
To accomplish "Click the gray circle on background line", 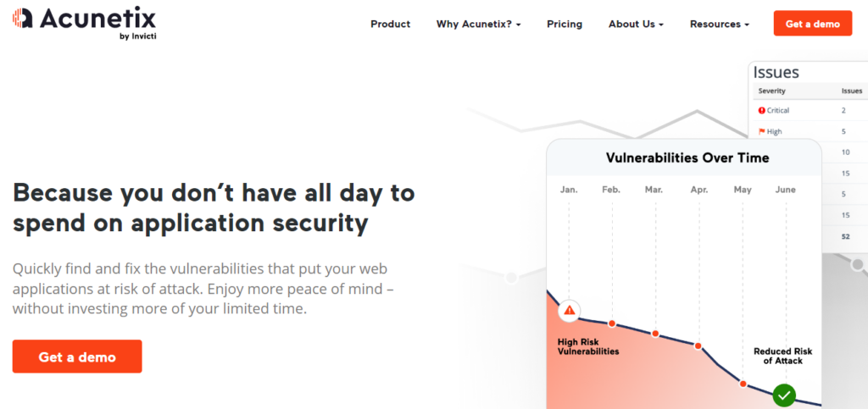I will pyautogui.click(x=511, y=278).
